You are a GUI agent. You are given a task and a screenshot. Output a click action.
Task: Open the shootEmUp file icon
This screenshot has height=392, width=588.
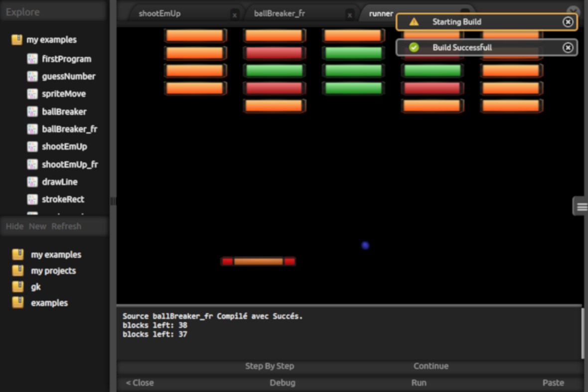click(x=32, y=146)
